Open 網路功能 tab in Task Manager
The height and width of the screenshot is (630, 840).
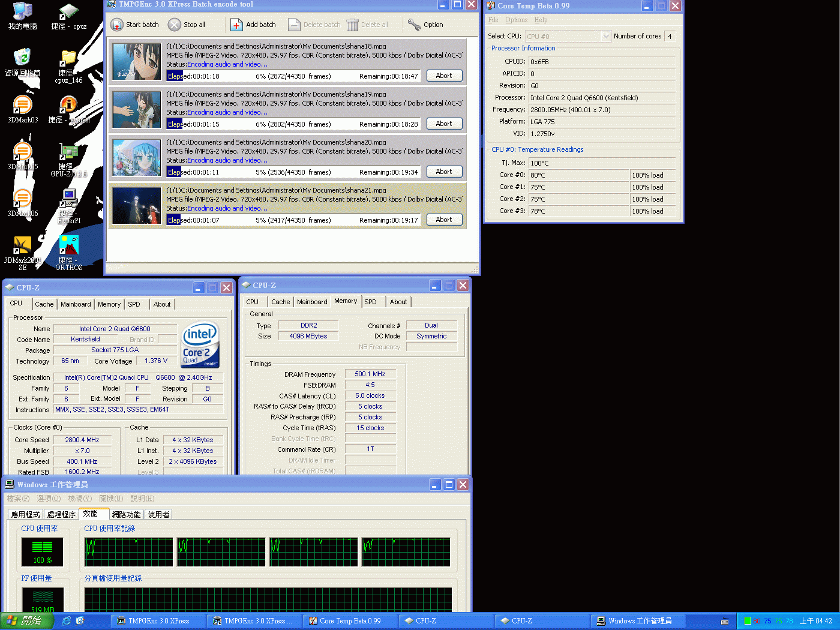click(126, 514)
